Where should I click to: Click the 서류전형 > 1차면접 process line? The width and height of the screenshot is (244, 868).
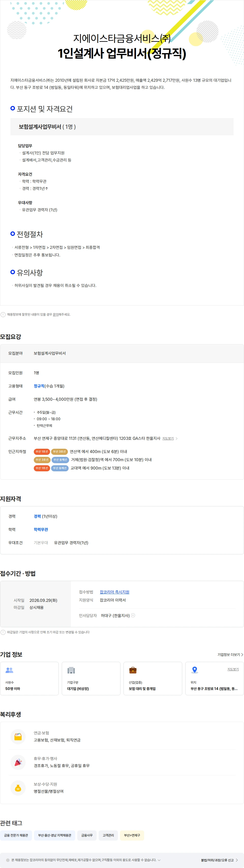tap(57, 247)
